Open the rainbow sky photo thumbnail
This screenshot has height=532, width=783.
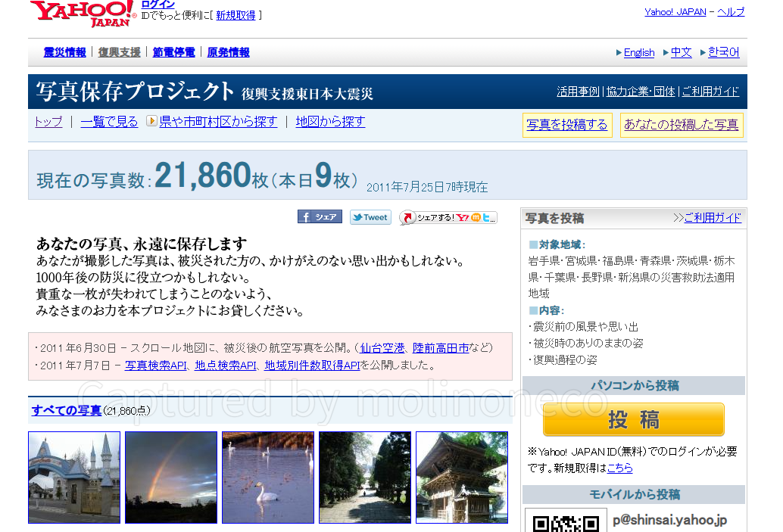(x=171, y=478)
